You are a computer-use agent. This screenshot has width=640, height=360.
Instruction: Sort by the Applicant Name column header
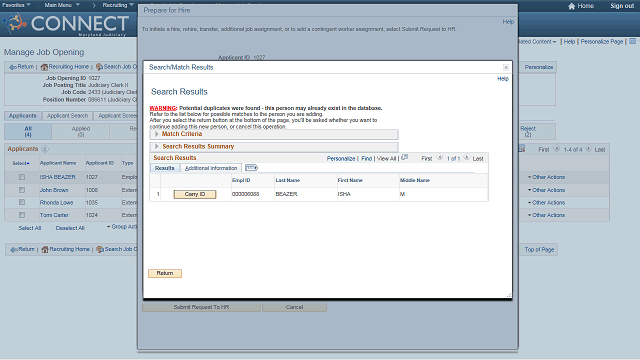click(x=58, y=163)
